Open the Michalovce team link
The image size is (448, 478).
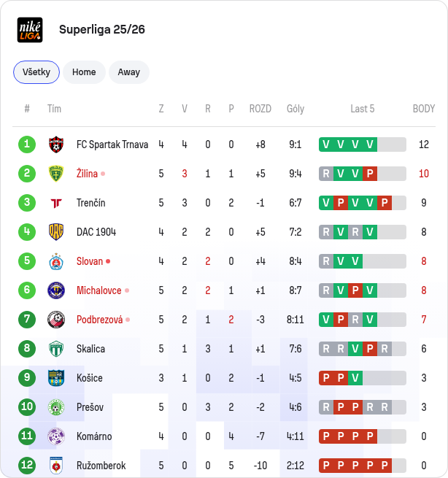pyautogui.click(x=99, y=290)
